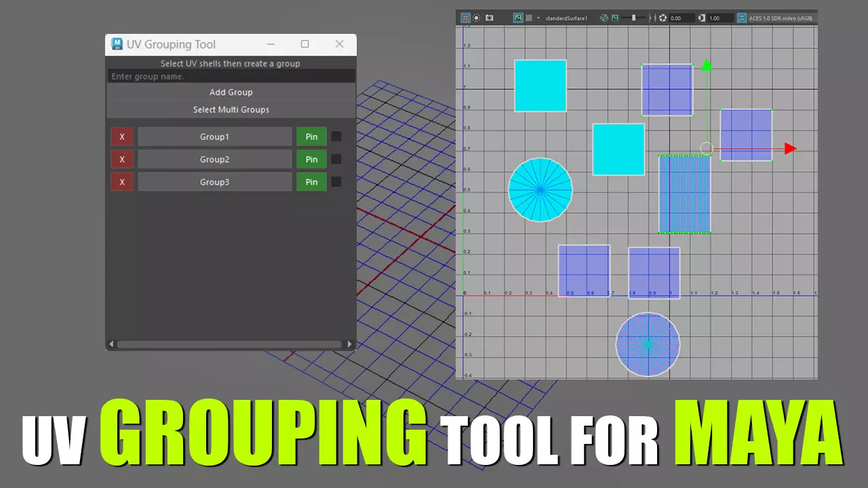Image resolution: width=868 pixels, height=488 pixels.
Task: Click the Select Multi Groups button
Action: pyautogui.click(x=231, y=110)
